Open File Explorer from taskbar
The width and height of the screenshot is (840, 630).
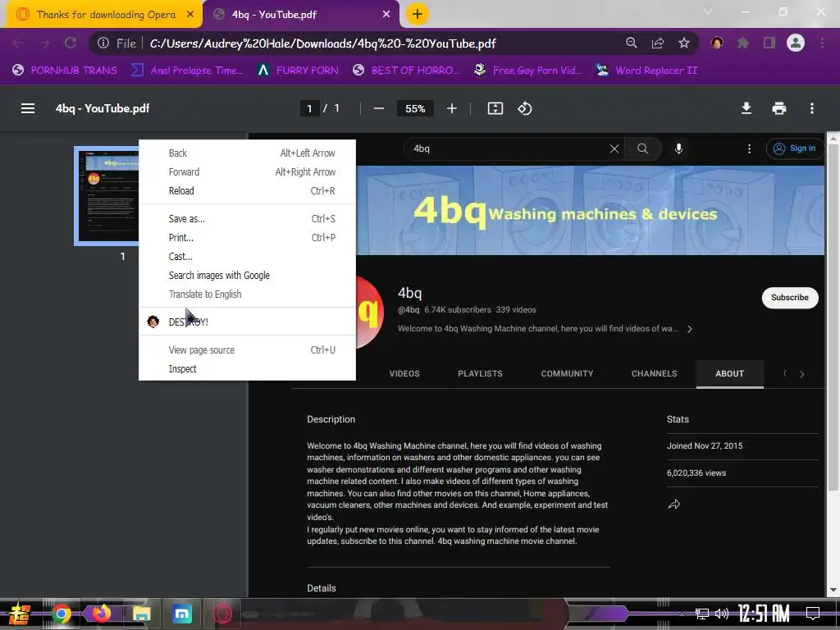click(x=141, y=614)
